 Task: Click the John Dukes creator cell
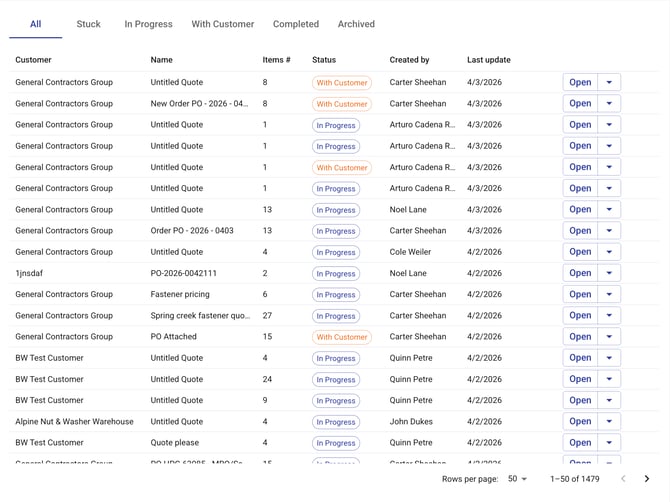(x=411, y=422)
